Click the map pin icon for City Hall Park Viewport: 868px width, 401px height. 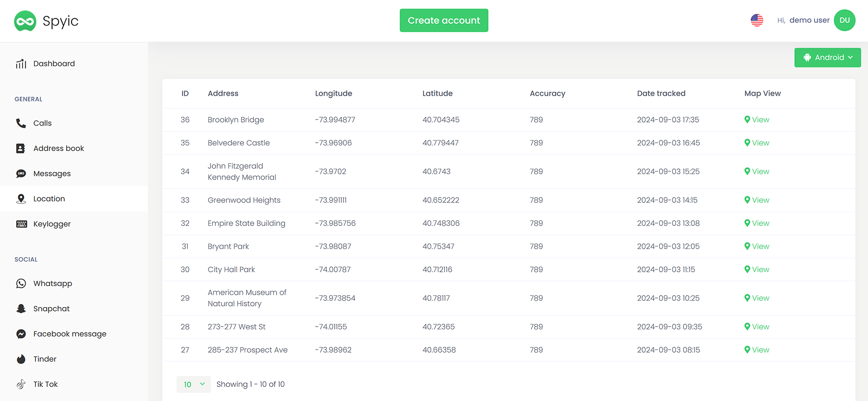[x=747, y=269]
